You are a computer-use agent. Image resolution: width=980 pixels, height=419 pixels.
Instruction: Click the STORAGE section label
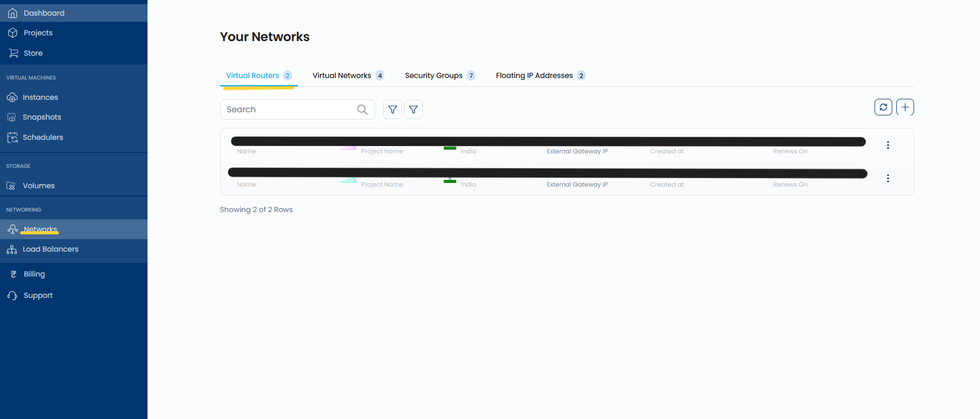tap(18, 166)
